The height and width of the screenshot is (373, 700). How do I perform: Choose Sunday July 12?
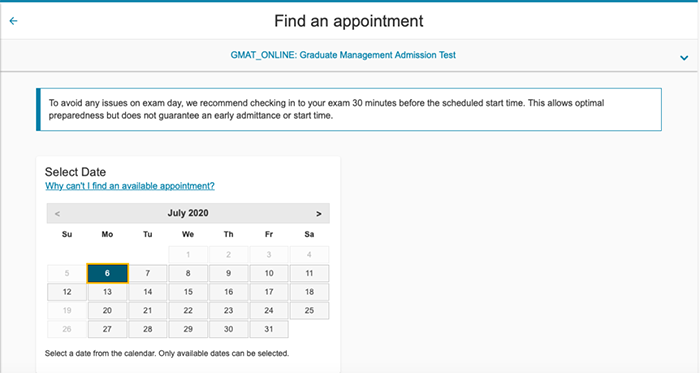click(x=67, y=292)
